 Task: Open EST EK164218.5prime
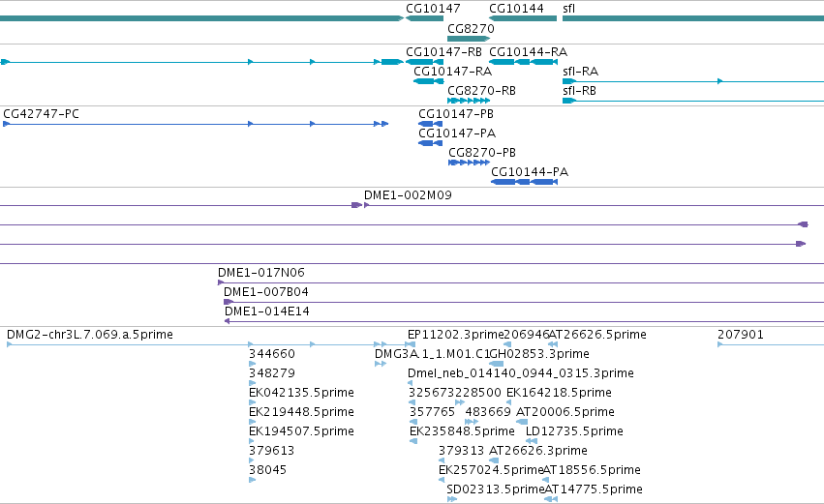coord(559,393)
